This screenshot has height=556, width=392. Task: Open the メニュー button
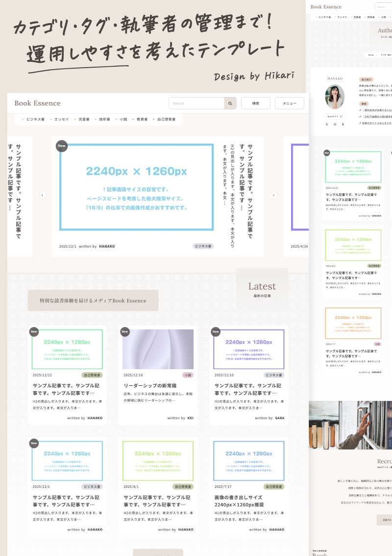[x=289, y=103]
